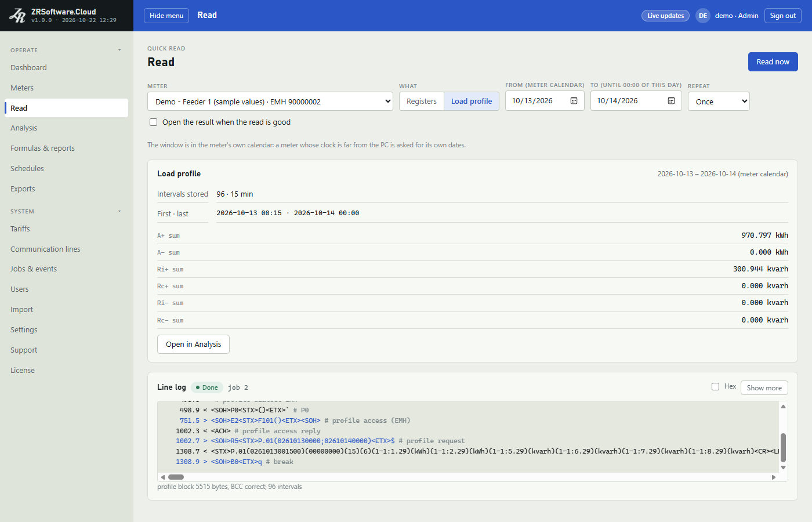Click the Read now button
812x522 pixels.
773,62
